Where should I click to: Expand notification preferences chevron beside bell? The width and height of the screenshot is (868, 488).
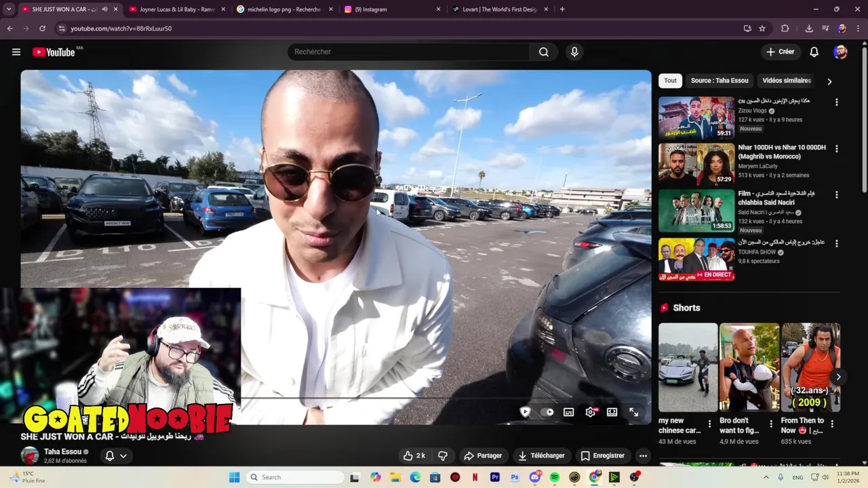[x=123, y=456]
